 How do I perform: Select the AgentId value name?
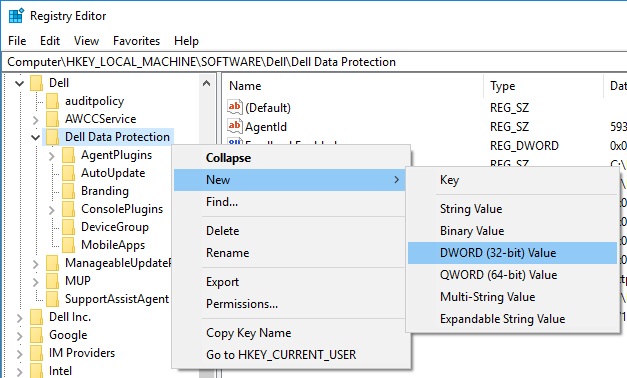[266, 127]
